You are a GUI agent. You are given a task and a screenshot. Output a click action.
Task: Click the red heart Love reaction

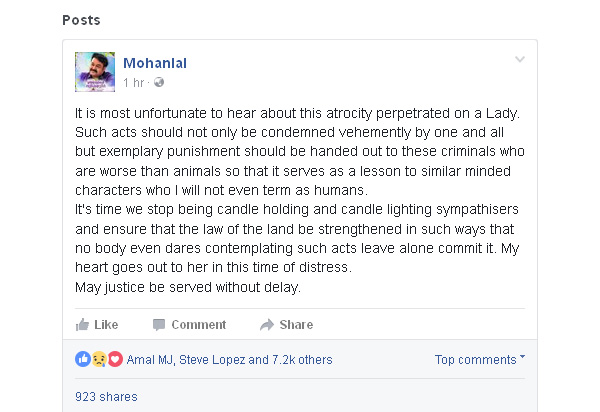pos(114,359)
